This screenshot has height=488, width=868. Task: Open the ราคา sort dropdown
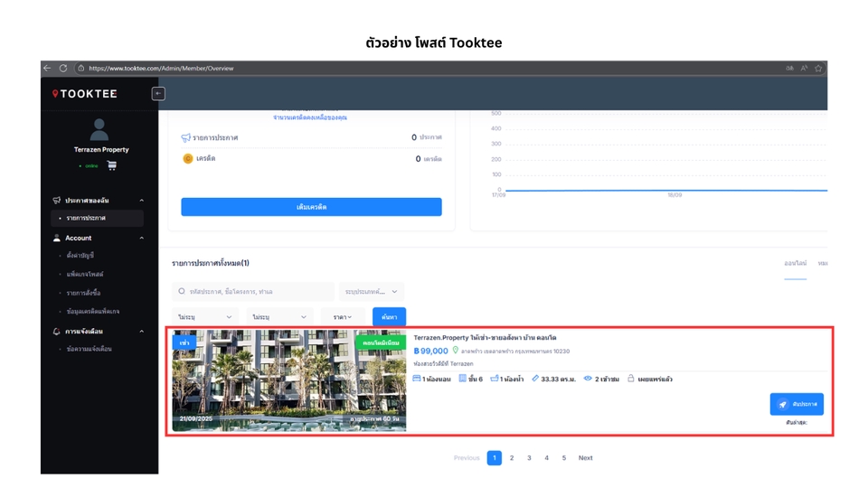343,317
